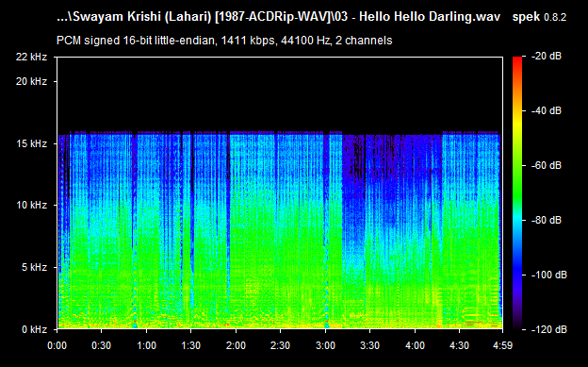Click the 4:00 time axis label
The height and width of the screenshot is (367, 588).
[x=415, y=345]
